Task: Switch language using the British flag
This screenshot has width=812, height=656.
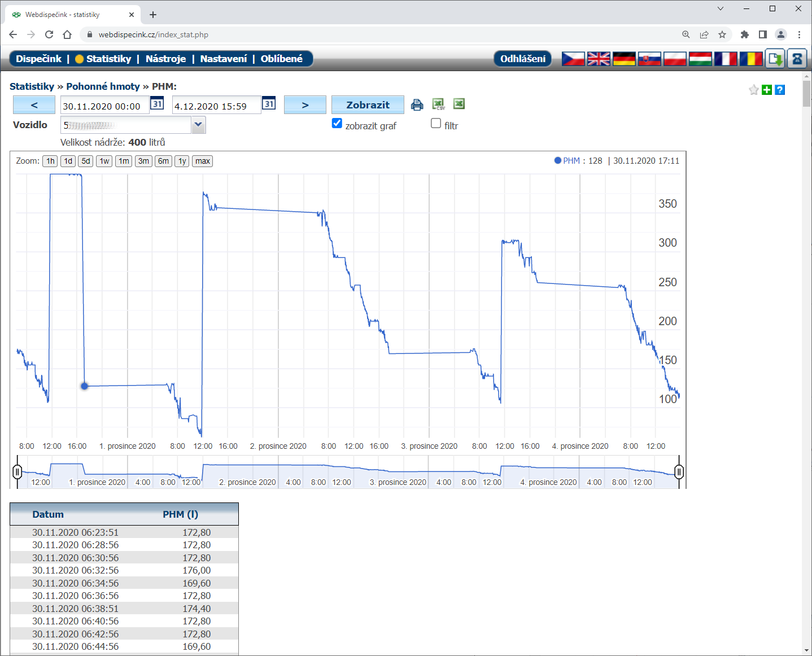Action: pos(599,59)
